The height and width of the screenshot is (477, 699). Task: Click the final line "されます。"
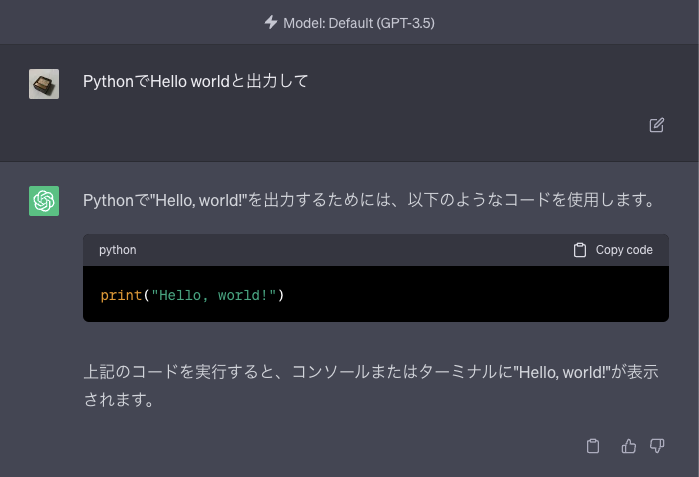(119, 399)
